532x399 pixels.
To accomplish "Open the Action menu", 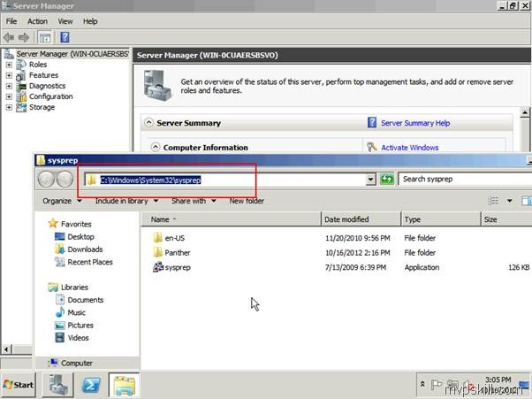I will [x=37, y=21].
